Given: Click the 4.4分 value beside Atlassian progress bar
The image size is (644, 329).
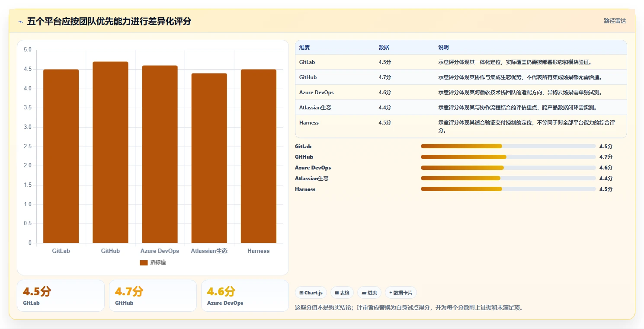Looking at the screenshot, I should 606,178.
